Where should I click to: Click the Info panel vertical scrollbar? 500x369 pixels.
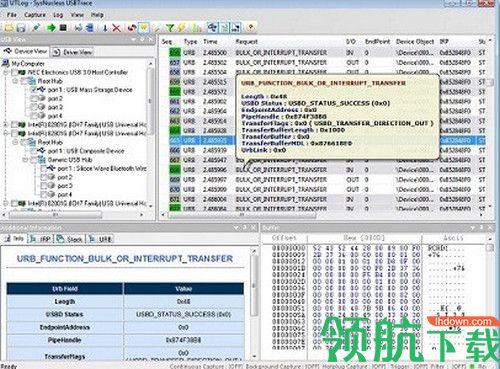point(254,285)
